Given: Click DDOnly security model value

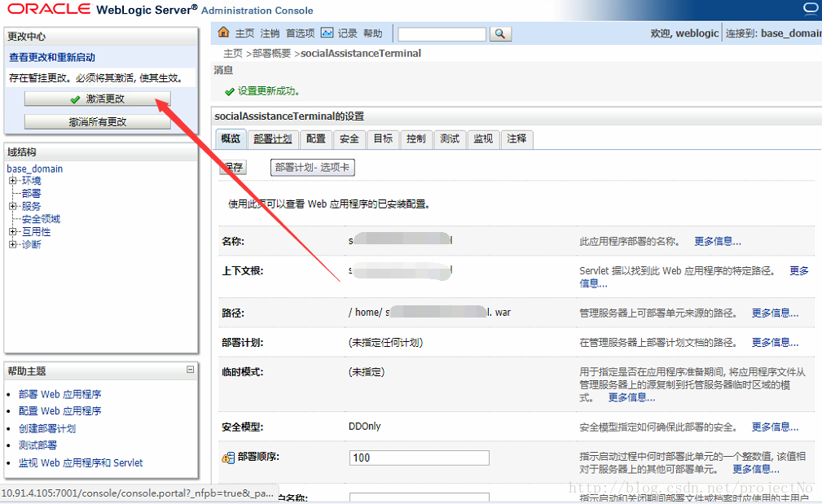Looking at the screenshot, I should (x=365, y=427).
